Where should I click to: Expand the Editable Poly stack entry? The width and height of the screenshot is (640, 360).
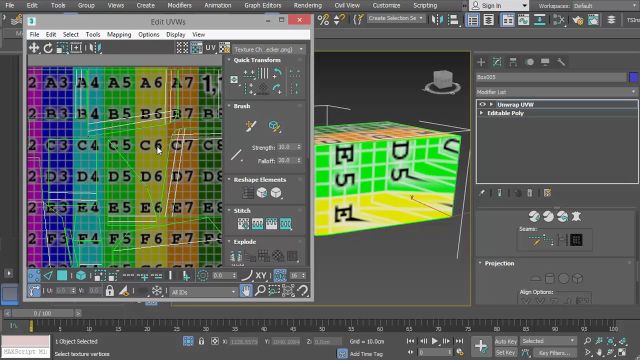tap(482, 113)
